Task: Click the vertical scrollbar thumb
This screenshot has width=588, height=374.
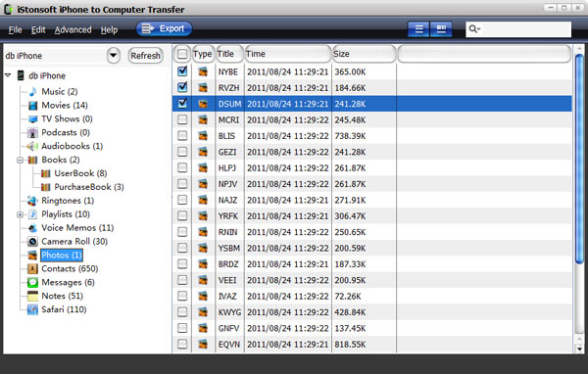Action: [579, 160]
